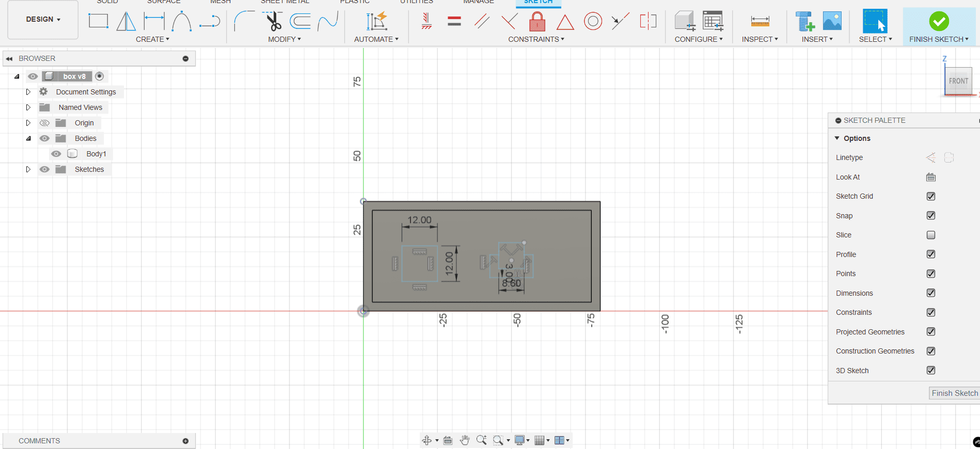Uncheck the Sketch Grid checkbox
This screenshot has height=449, width=980.
(x=931, y=196)
